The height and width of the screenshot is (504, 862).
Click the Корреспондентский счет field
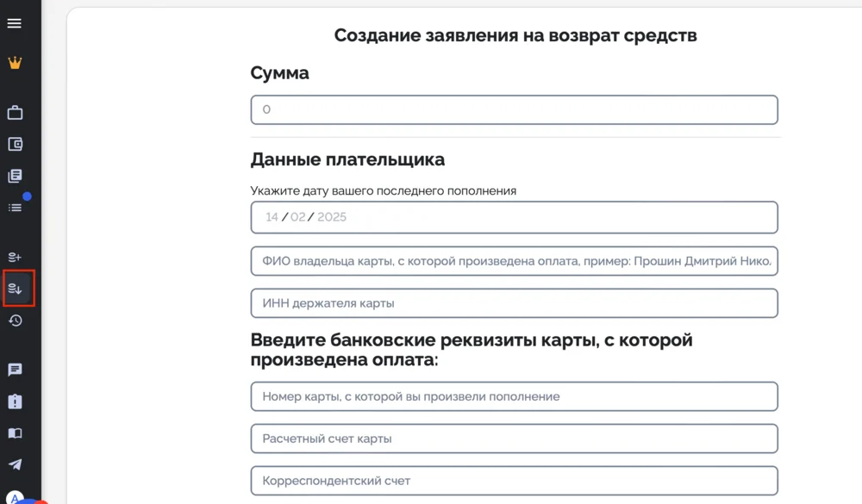click(x=514, y=480)
